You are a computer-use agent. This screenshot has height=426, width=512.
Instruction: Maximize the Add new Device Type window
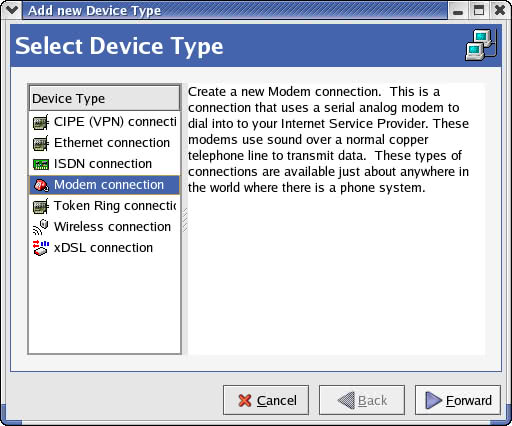(x=479, y=10)
